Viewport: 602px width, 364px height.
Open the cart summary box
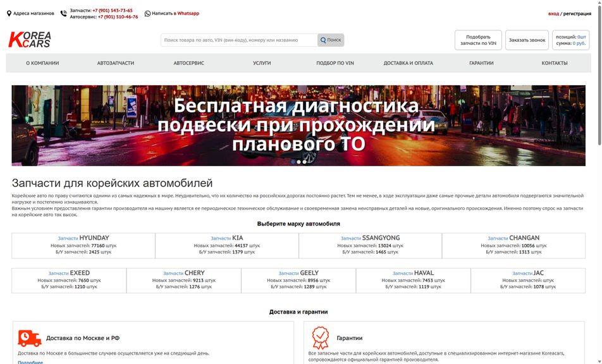(x=570, y=40)
